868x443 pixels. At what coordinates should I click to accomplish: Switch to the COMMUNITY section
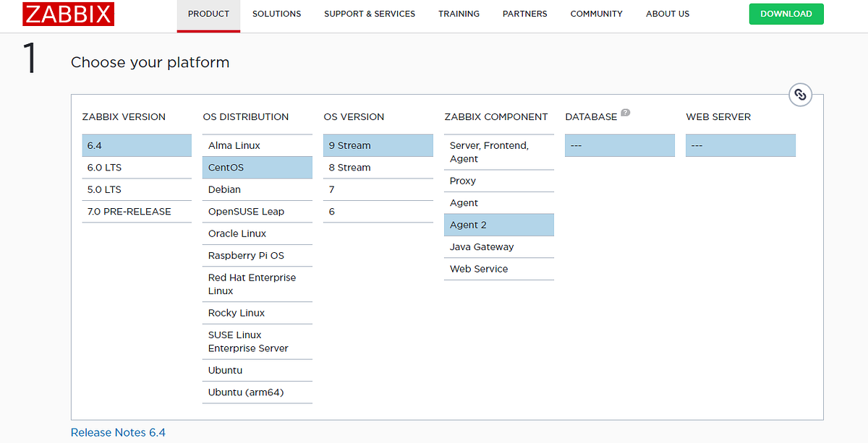pyautogui.click(x=596, y=13)
